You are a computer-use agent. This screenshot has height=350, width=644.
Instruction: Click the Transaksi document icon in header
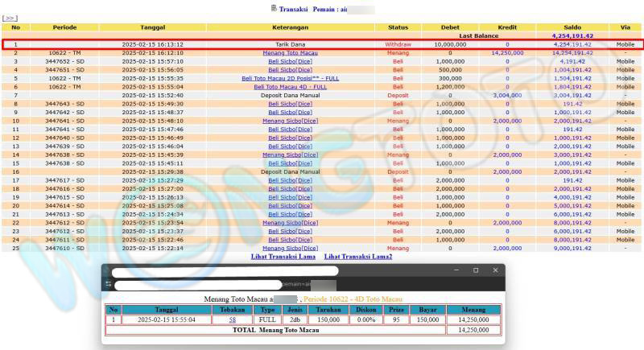coord(274,8)
